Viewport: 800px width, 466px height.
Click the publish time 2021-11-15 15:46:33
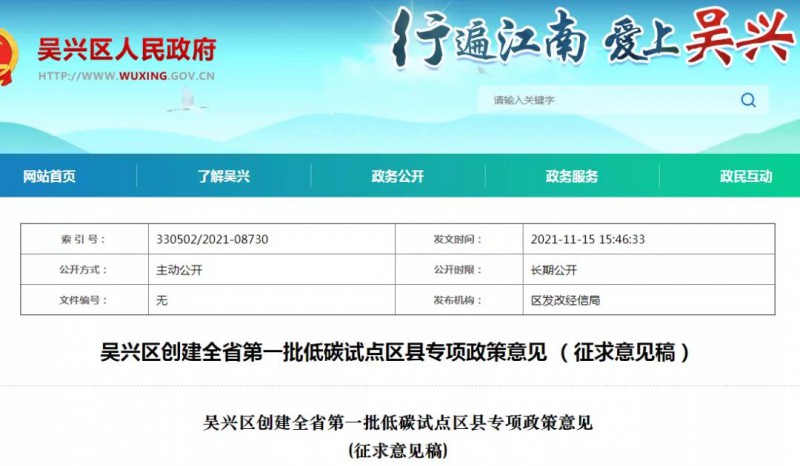587,240
